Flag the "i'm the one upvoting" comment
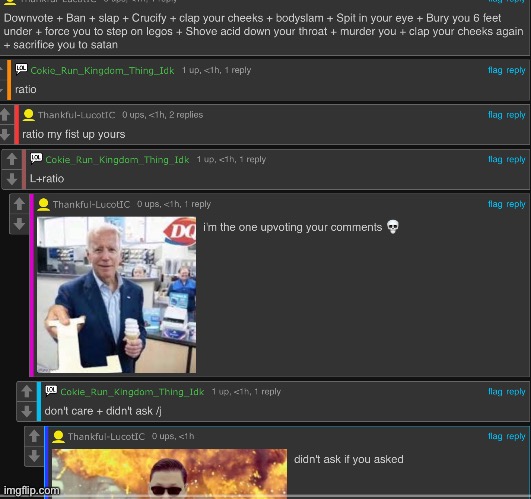Image resolution: width=531 pixels, height=499 pixels. 495,204
